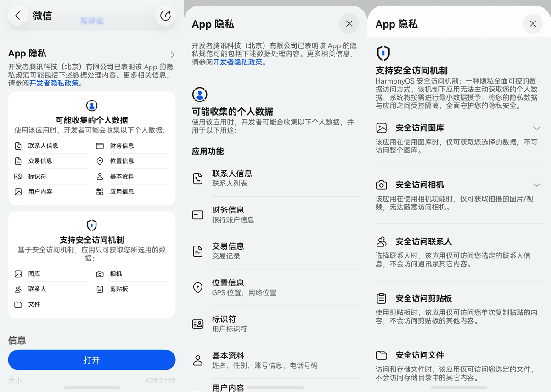Screen dimensions: 551x392
Task: Tap 财务信息 card icon in left card
Action: 100,146
